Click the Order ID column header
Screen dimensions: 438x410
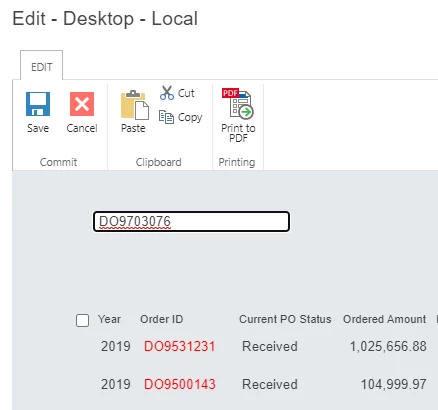(x=162, y=319)
